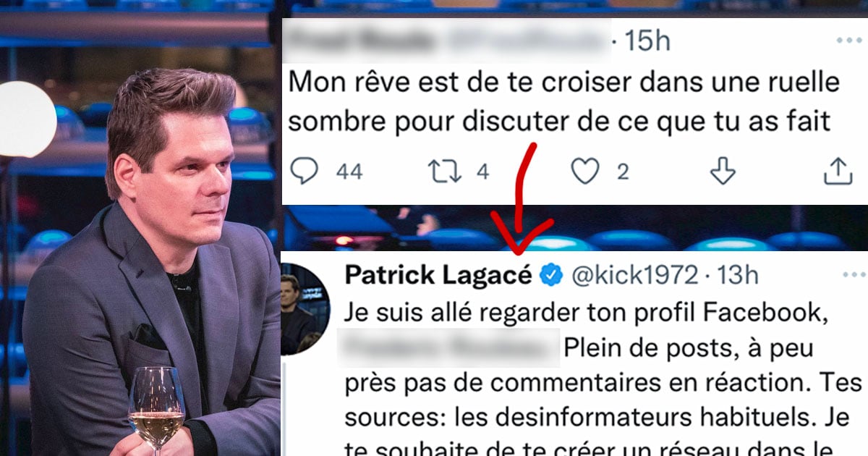868x456 pixels.
Task: Open the Patrick Lagacé profile name link
Action: (x=438, y=275)
